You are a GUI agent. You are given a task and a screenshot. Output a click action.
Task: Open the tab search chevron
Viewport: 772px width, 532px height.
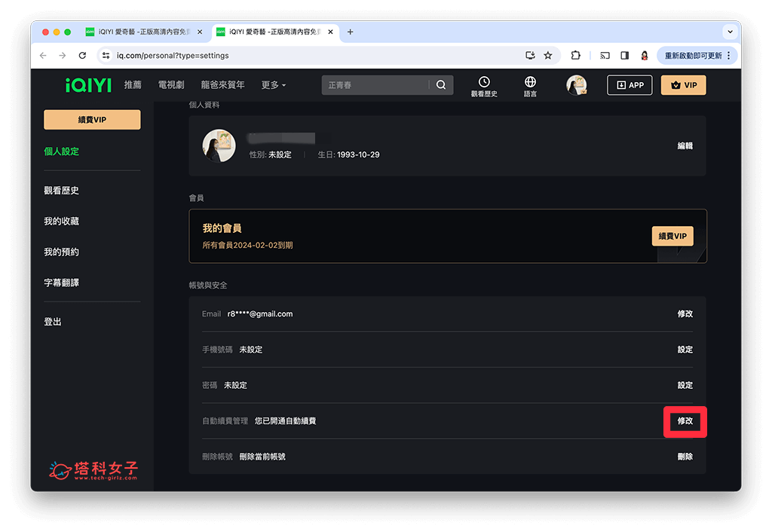[x=728, y=32]
